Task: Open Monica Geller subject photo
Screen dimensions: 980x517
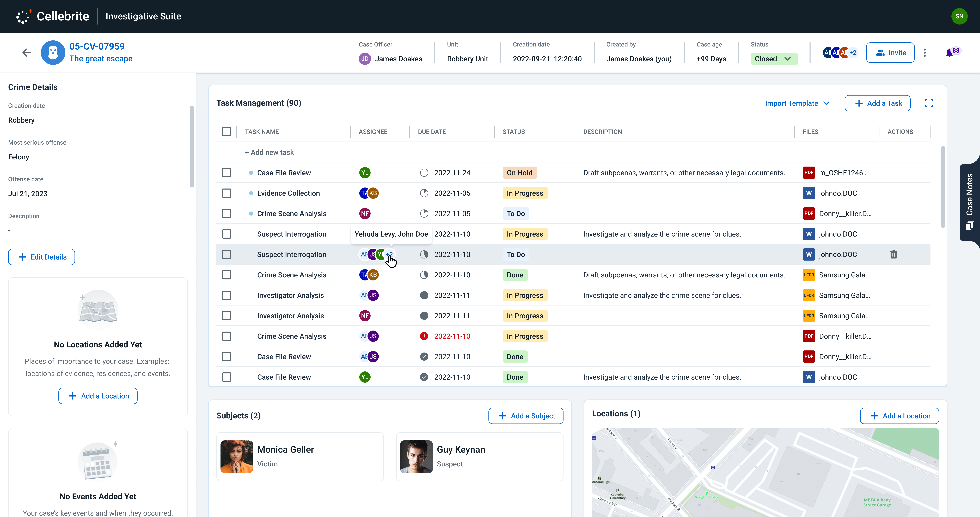Action: (237, 457)
